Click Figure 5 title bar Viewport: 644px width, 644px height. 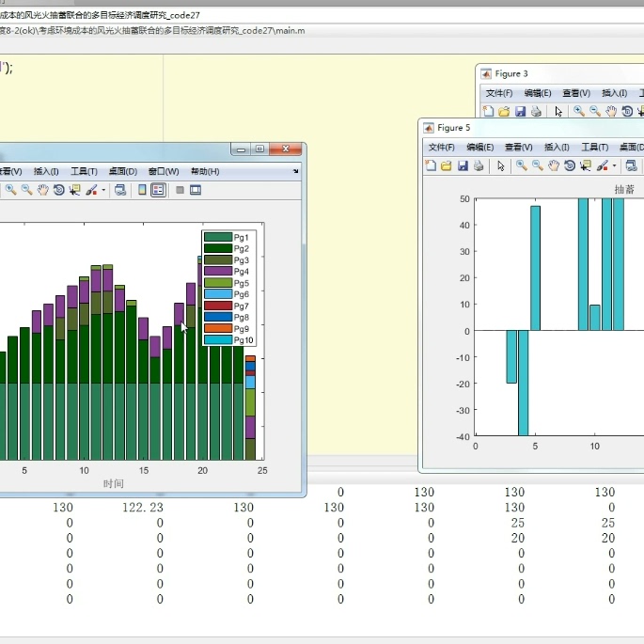[533, 128]
